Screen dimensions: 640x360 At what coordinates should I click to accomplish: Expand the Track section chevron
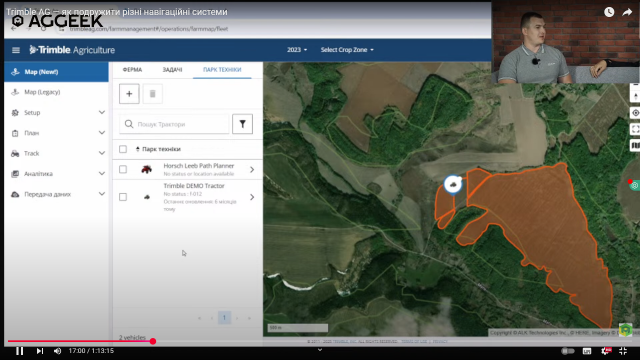[x=102, y=153]
